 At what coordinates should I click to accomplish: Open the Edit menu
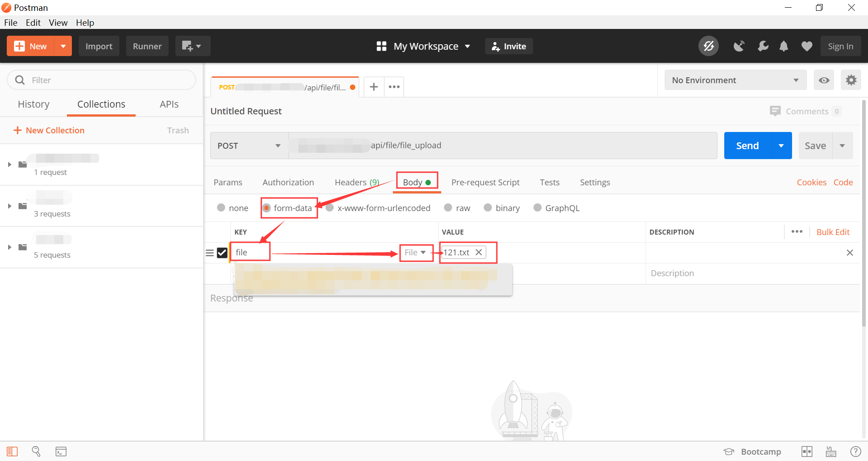(x=33, y=23)
